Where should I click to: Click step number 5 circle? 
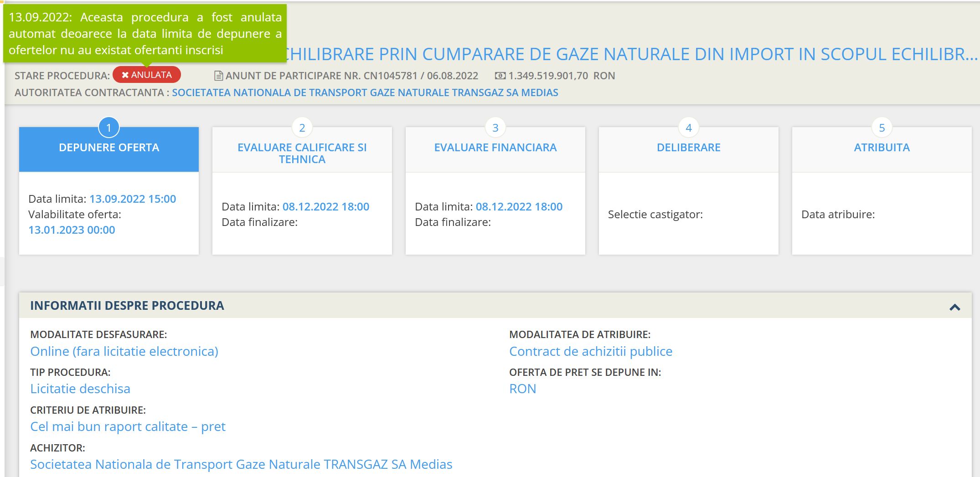882,128
